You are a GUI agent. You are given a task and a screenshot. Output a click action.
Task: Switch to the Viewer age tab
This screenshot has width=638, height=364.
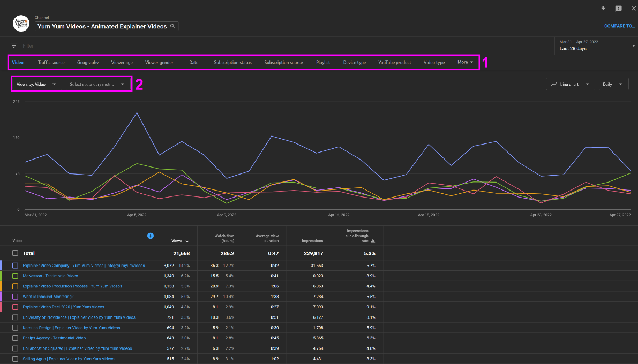click(122, 62)
